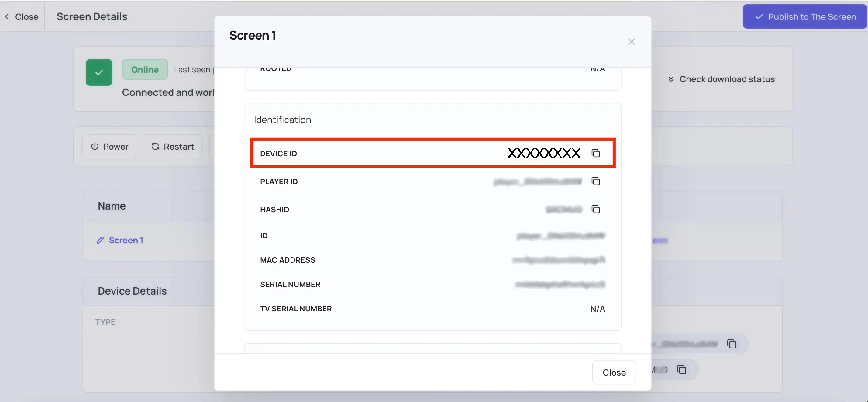Edit the Screen 1 name link
The width and height of the screenshot is (868, 402).
(126, 240)
